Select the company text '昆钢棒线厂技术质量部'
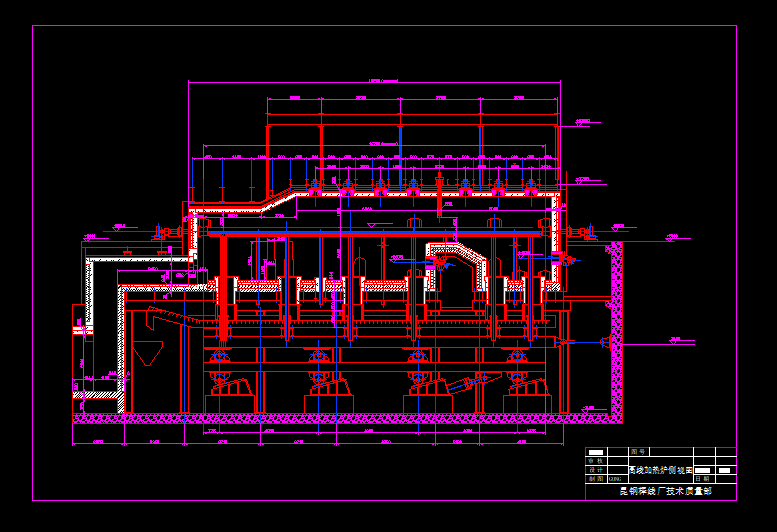This screenshot has width=777, height=532. pos(666,491)
